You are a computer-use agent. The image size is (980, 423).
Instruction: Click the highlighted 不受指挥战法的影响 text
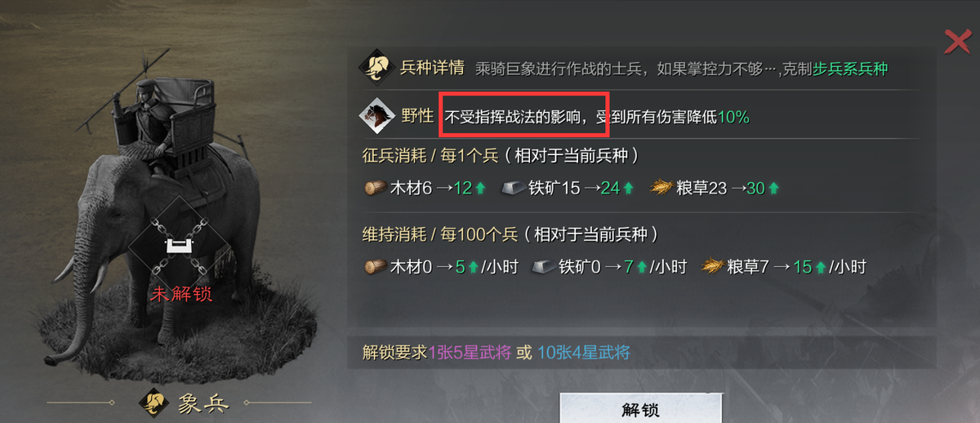tap(523, 117)
